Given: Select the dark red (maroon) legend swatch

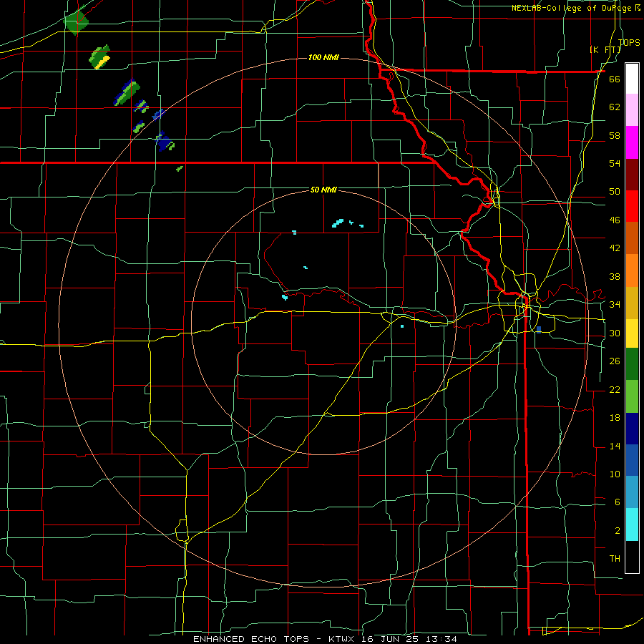Looking at the screenshot, I should [632, 175].
